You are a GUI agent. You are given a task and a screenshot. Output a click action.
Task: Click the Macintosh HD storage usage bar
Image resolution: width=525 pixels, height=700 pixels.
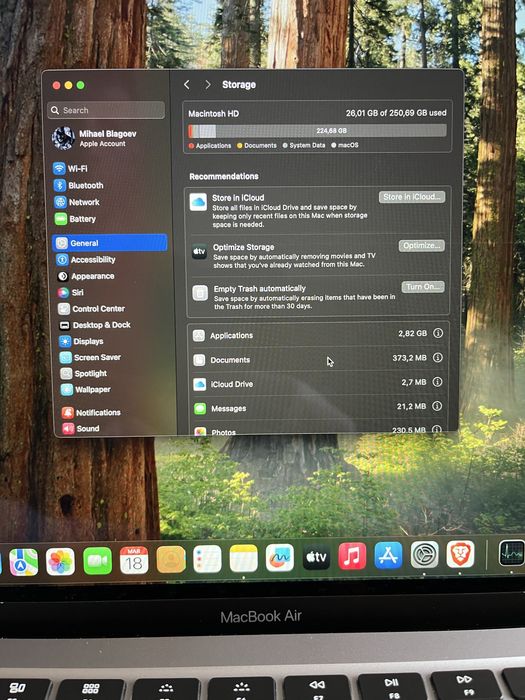point(317,131)
